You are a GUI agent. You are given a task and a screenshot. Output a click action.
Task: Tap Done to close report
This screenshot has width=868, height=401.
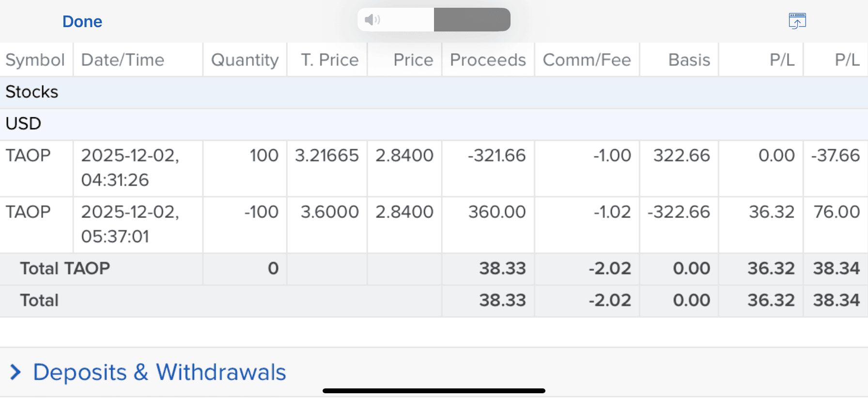coord(82,21)
